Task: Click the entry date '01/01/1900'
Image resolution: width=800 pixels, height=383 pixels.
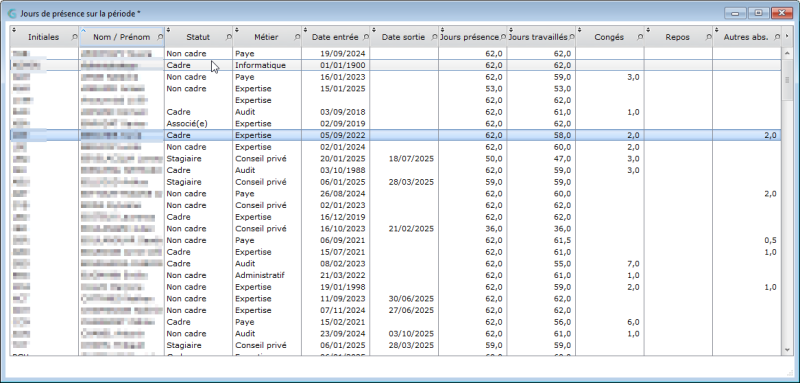Action: pos(344,65)
